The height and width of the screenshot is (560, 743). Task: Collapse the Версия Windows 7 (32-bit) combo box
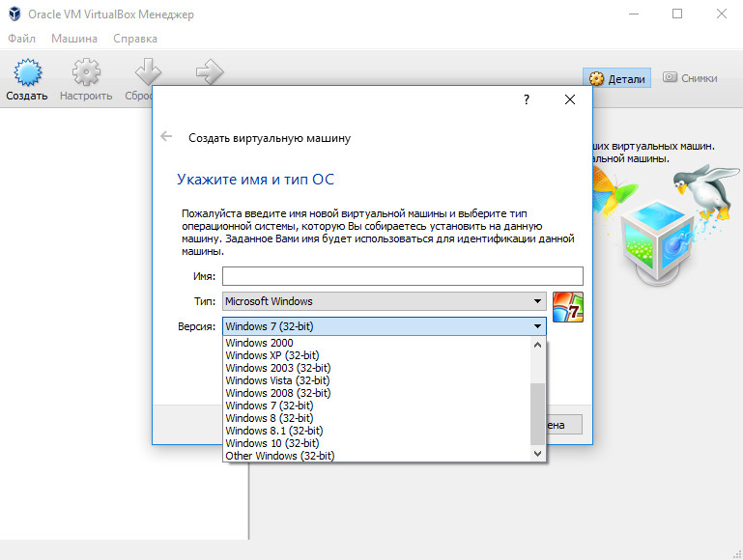[385, 326]
